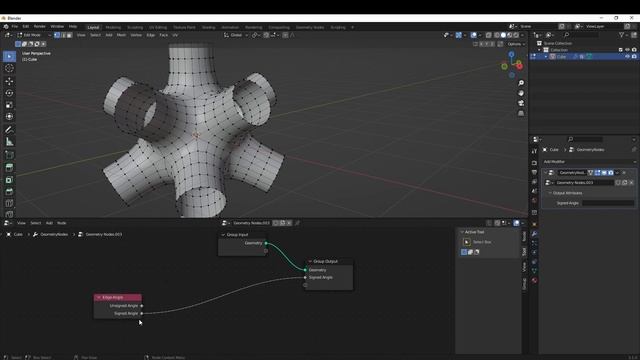Open the viewport Options dropdown
The height and width of the screenshot is (360, 640).
click(516, 44)
